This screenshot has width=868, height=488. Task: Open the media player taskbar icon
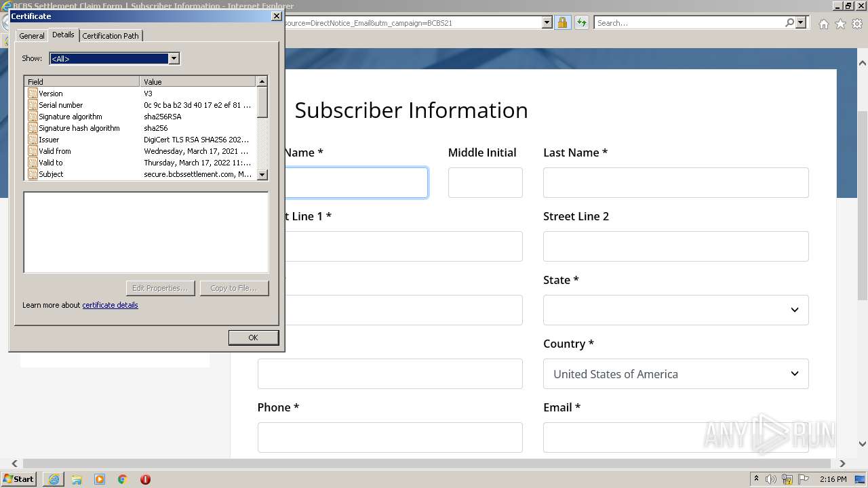(x=100, y=479)
